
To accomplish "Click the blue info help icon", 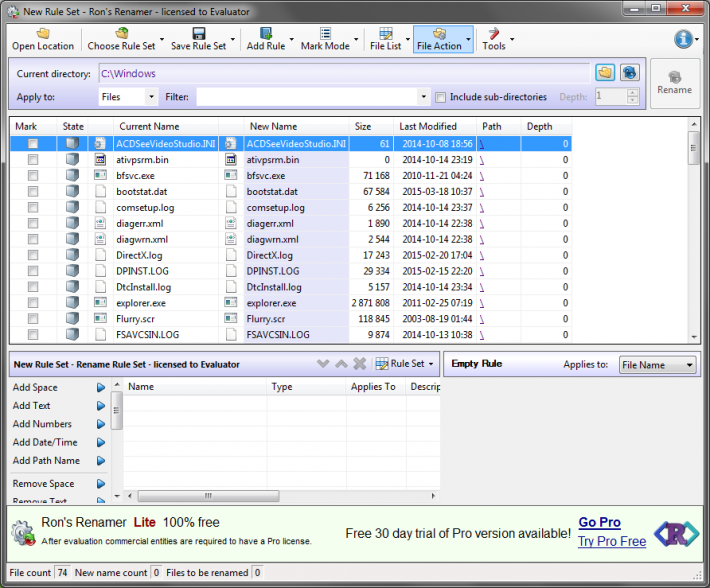I will click(x=683, y=39).
